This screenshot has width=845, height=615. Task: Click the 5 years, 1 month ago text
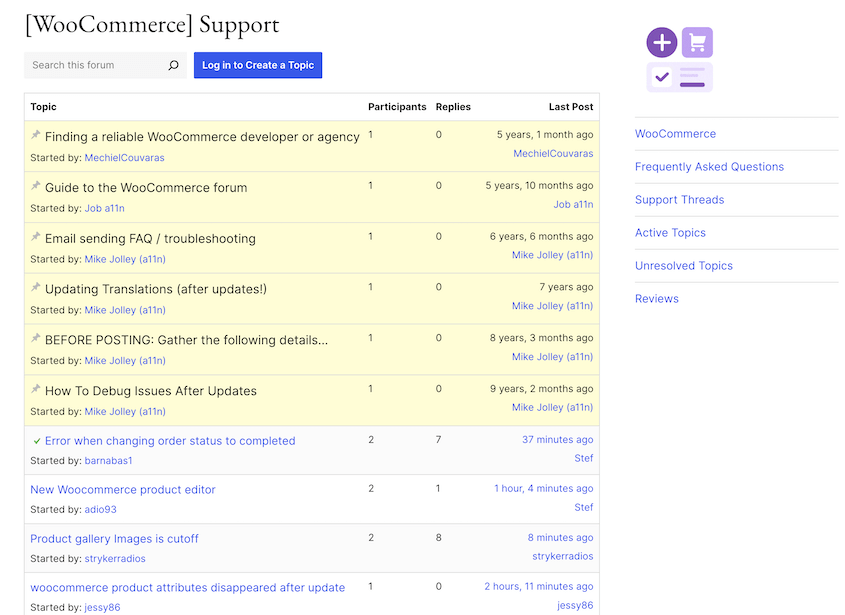click(545, 135)
